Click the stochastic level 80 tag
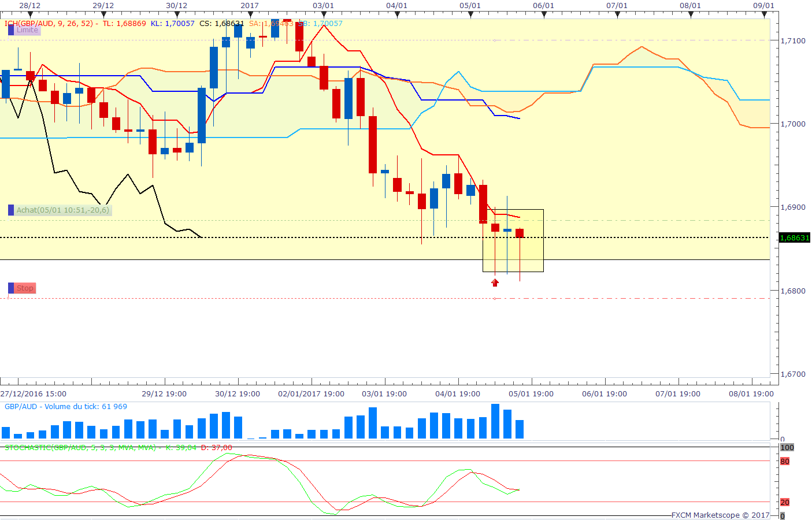Screen dimensions: 812x520 [785, 461]
